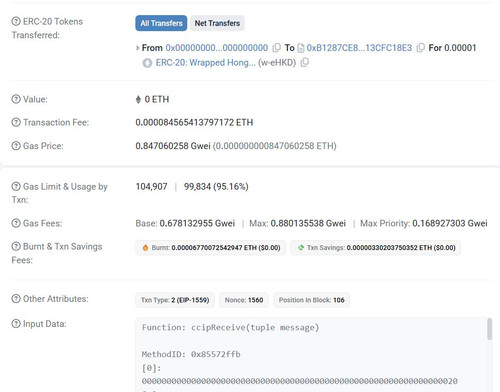500x392 pixels.
Task: Click the Burnt 0.00006770072542947 ETH badge
Action: click(210, 248)
